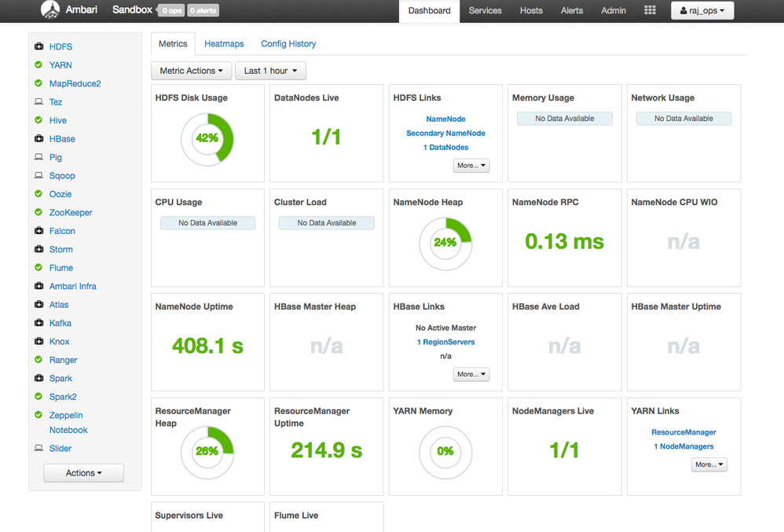Expand the sidebar Actions dropdown
This screenshot has width=784, height=532.
(83, 473)
